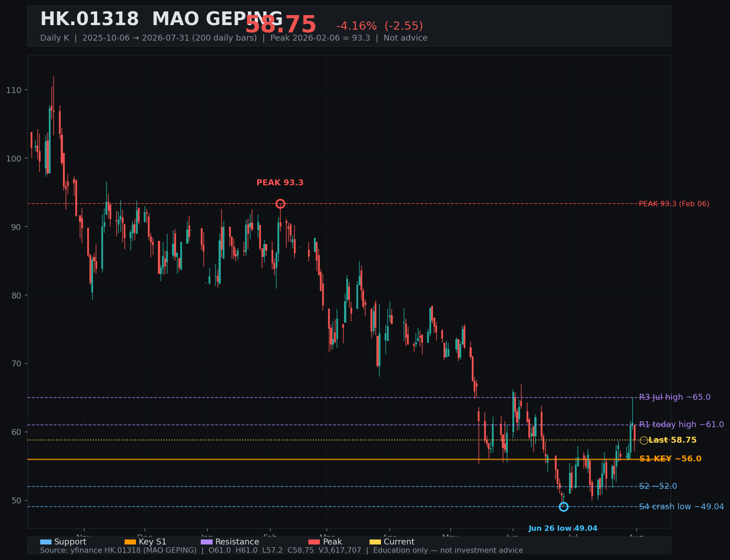The image size is (730, 560).
Task: Click the "Jun 26 low 49.04" annotation
Action: 563,529
